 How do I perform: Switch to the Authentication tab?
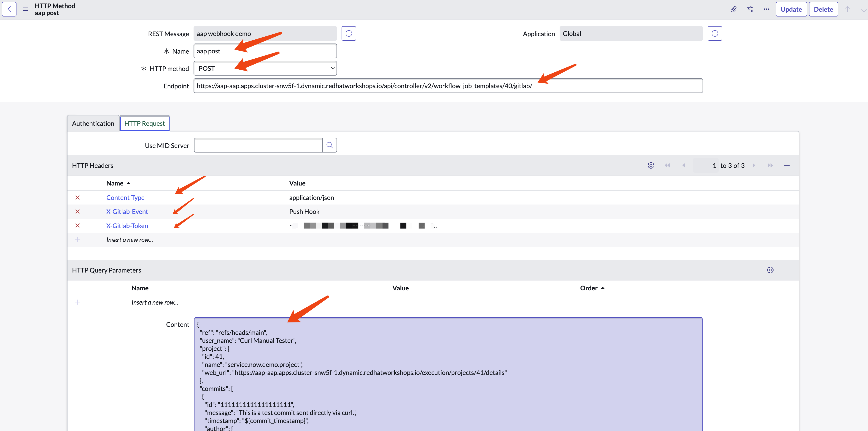pyautogui.click(x=93, y=123)
